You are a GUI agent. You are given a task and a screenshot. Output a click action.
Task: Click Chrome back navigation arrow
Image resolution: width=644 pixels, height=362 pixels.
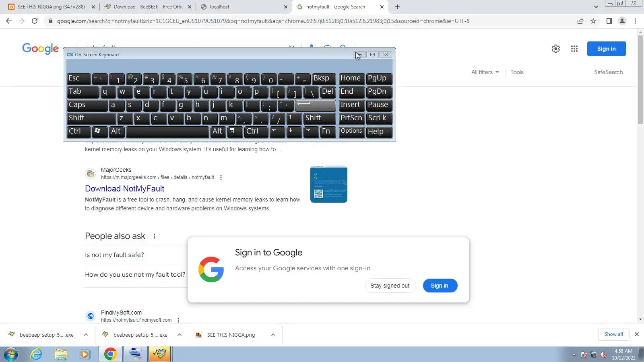coord(9,21)
